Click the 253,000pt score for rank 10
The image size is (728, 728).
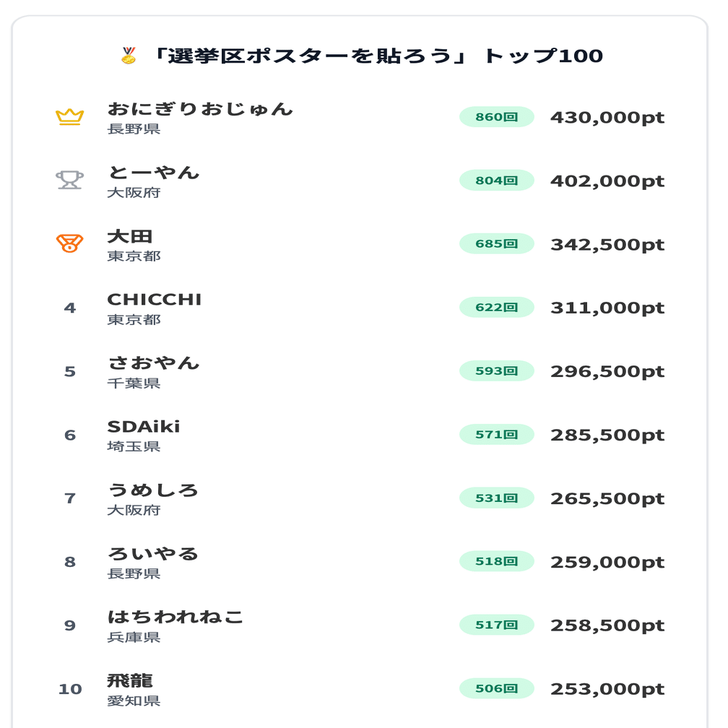point(607,689)
